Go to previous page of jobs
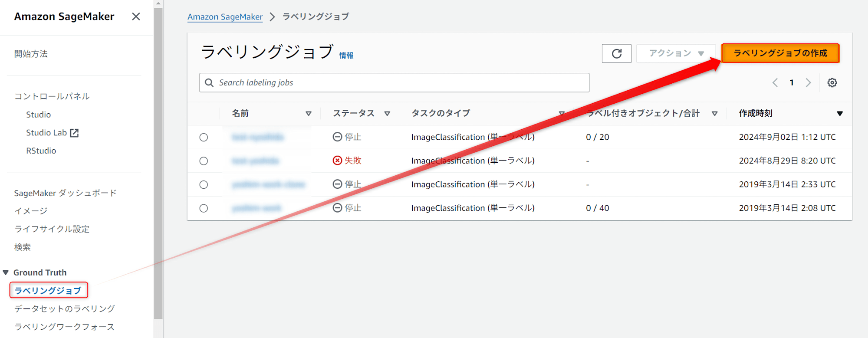 click(775, 82)
